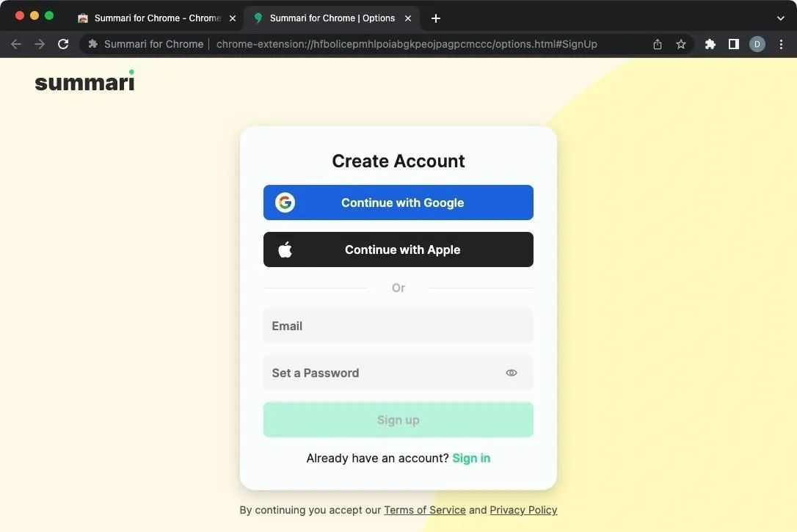Open the Extensions puzzle icon
The image size is (797, 532).
coord(710,44)
